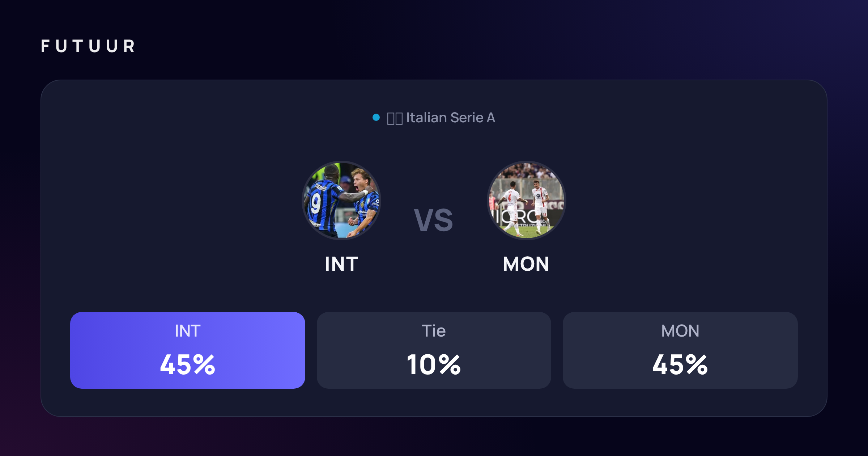Click the VS text between teams
868x456 pixels.
coord(433,220)
